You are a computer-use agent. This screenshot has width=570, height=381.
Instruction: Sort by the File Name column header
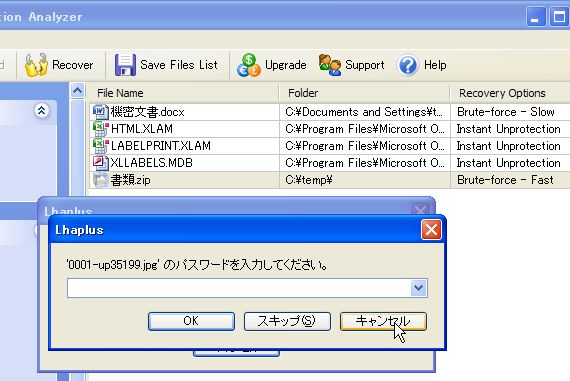184,93
